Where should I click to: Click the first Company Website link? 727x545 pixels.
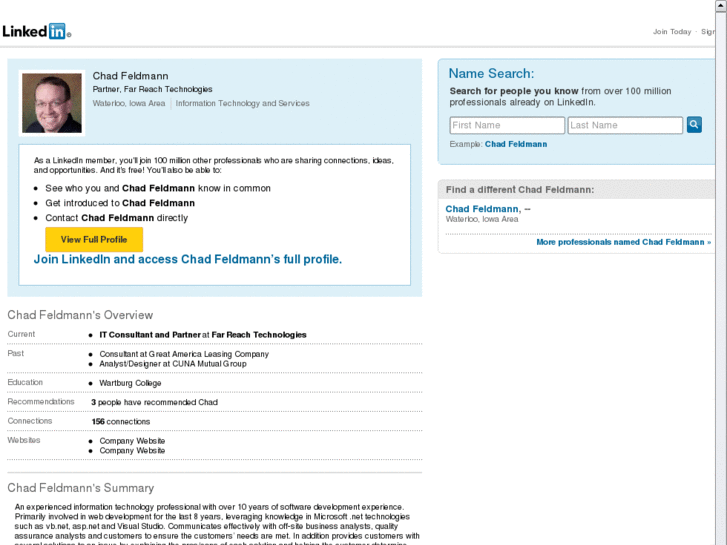tap(132, 441)
